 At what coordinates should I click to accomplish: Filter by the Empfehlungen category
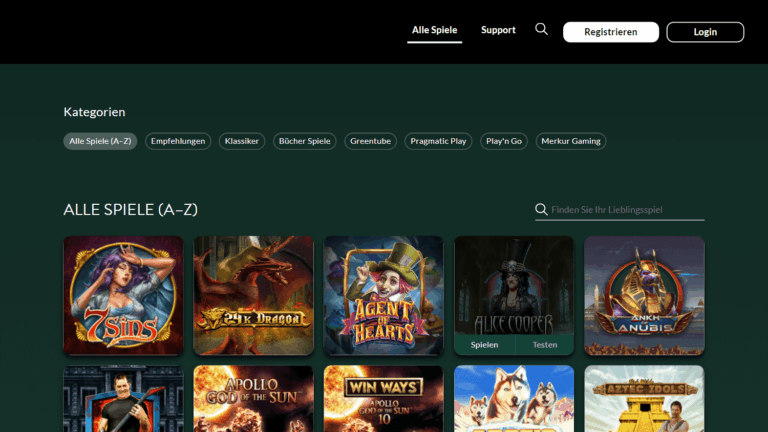[x=178, y=142]
